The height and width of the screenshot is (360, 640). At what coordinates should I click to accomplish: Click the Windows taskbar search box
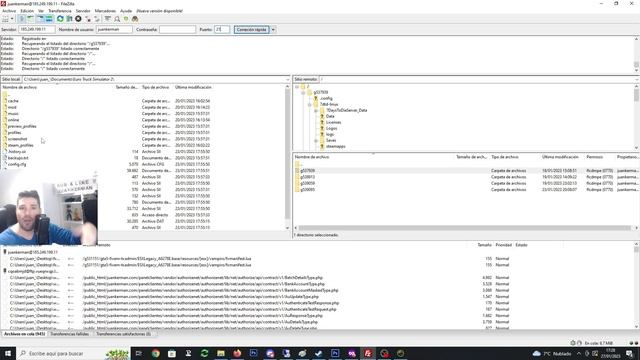click(73, 353)
